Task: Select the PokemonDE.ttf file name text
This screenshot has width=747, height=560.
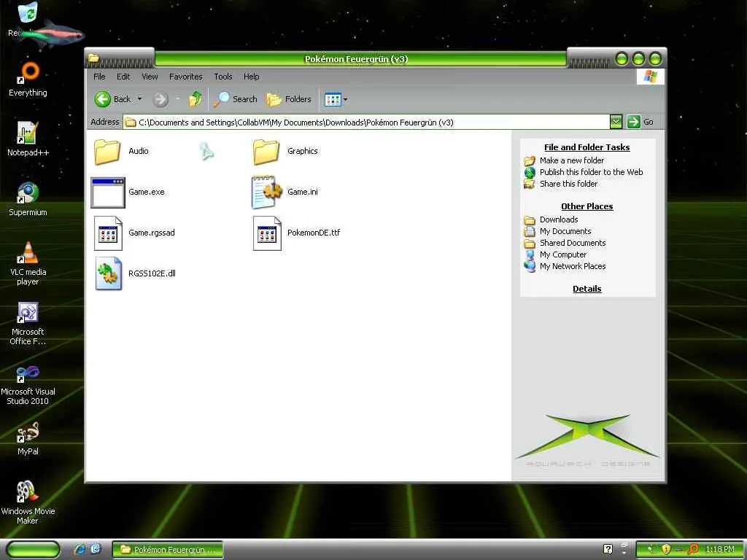Action: pyautogui.click(x=314, y=233)
